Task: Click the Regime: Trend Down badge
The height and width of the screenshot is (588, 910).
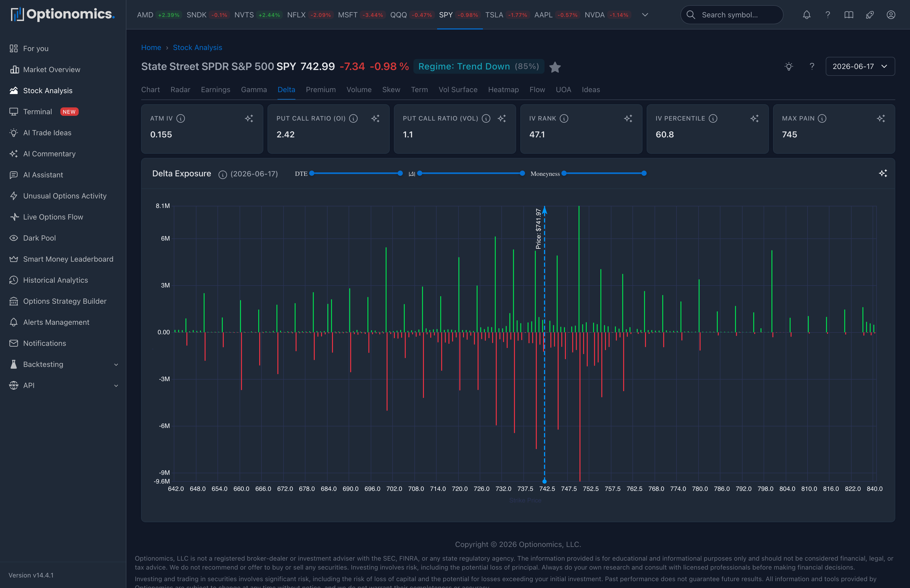Action: pyautogui.click(x=478, y=66)
